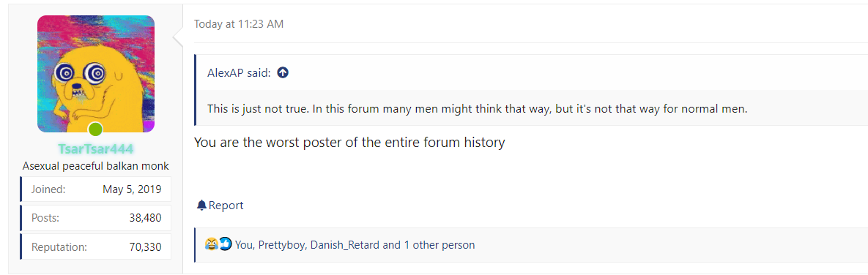Click the 'AlexAP said:' quote header
This screenshot has width=868, height=275.
239,73
